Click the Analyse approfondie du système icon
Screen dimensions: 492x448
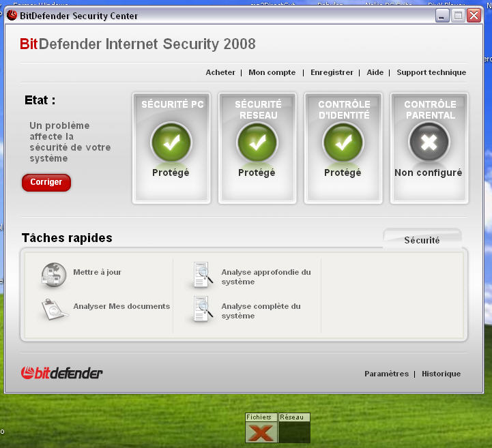(203, 275)
